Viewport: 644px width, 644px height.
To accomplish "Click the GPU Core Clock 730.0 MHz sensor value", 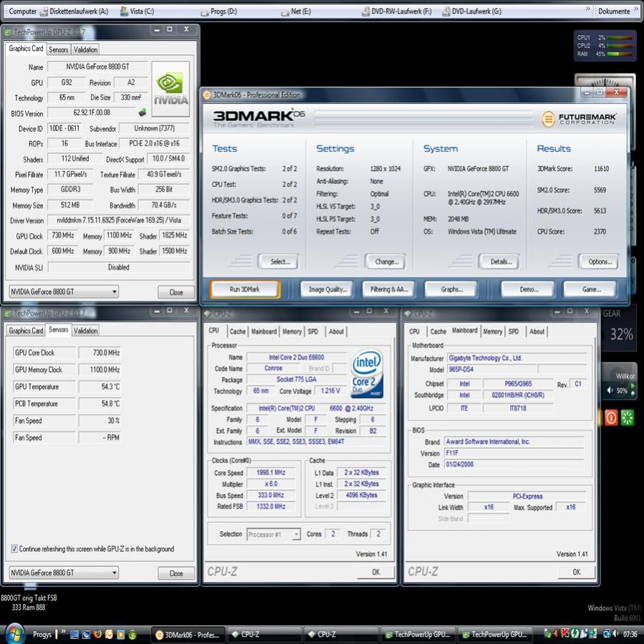I will pos(100,353).
